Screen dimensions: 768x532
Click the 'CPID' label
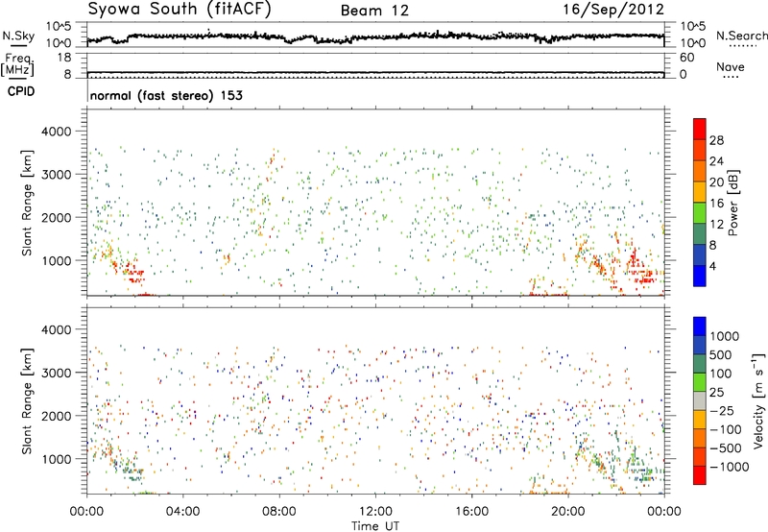click(20, 91)
